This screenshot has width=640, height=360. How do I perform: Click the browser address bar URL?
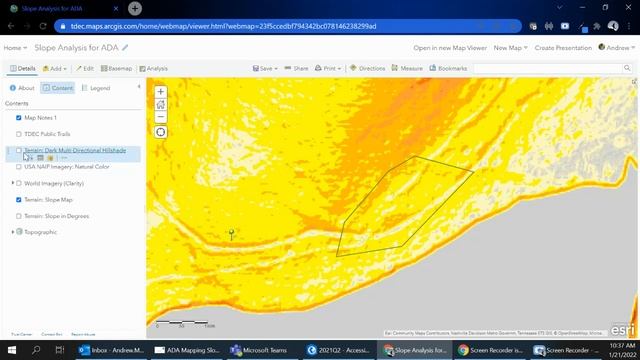tap(223, 26)
